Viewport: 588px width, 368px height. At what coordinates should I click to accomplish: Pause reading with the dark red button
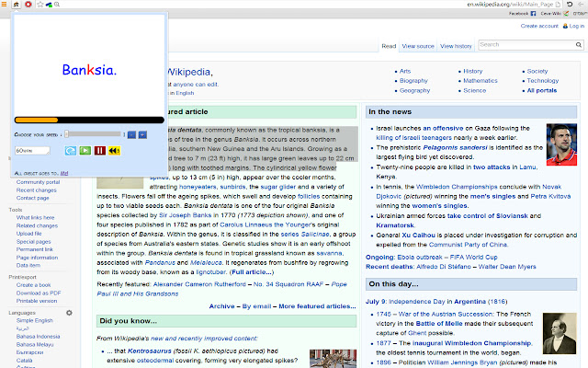click(100, 151)
